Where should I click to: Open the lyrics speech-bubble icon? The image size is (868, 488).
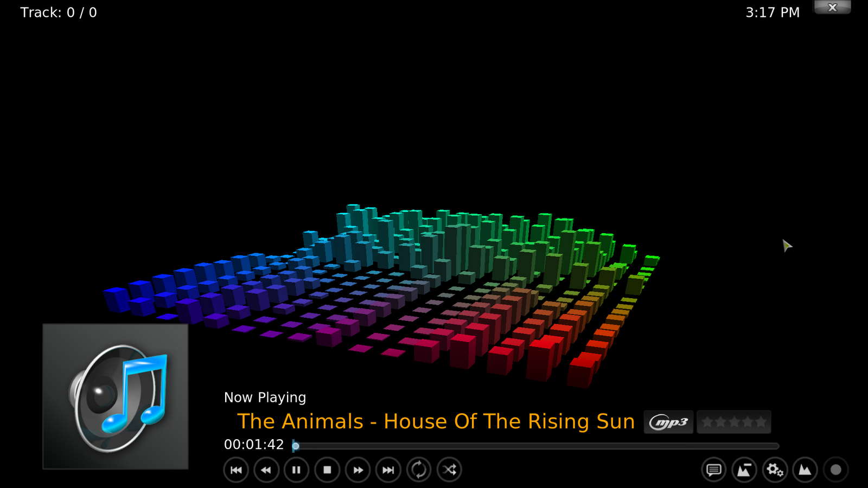click(714, 470)
